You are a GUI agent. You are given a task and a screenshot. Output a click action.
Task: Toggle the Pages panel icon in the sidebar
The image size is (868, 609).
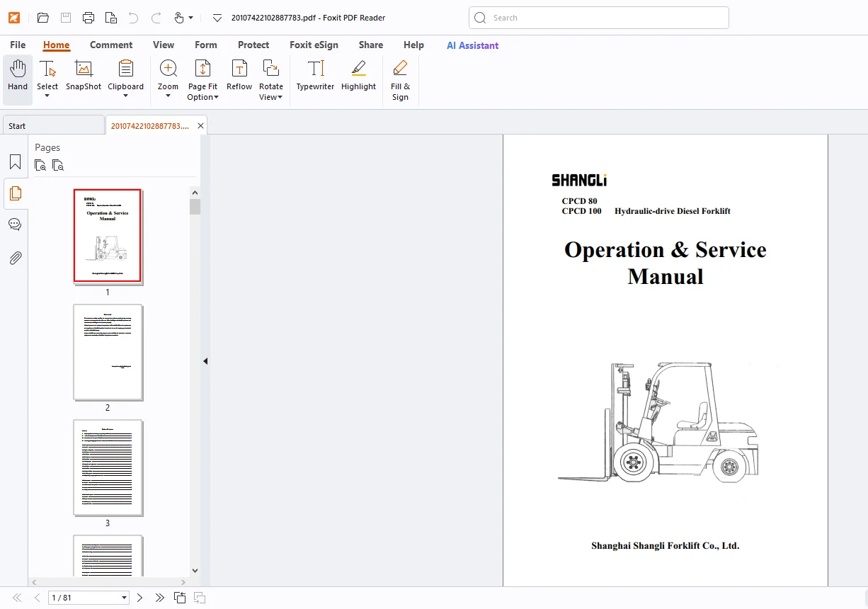[15, 193]
